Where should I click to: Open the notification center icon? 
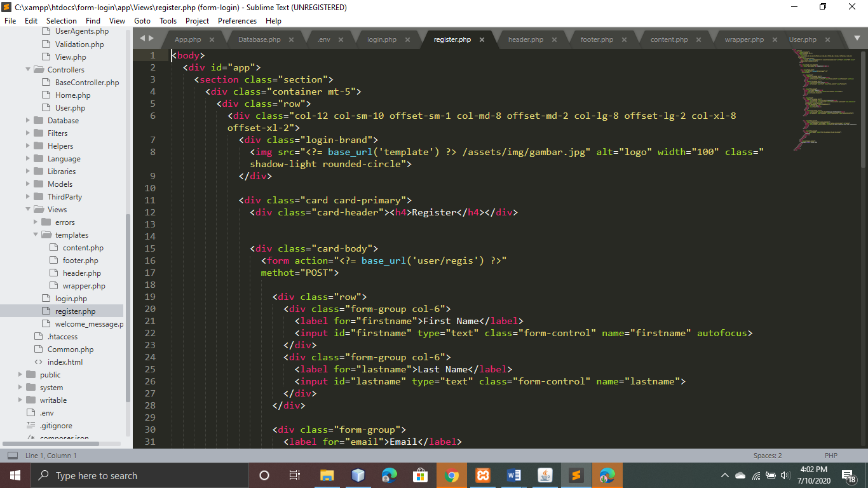(x=848, y=475)
